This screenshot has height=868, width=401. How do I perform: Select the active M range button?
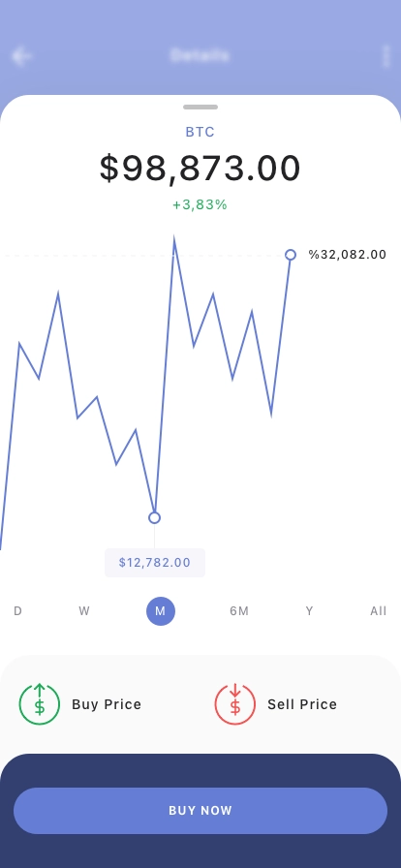click(161, 611)
